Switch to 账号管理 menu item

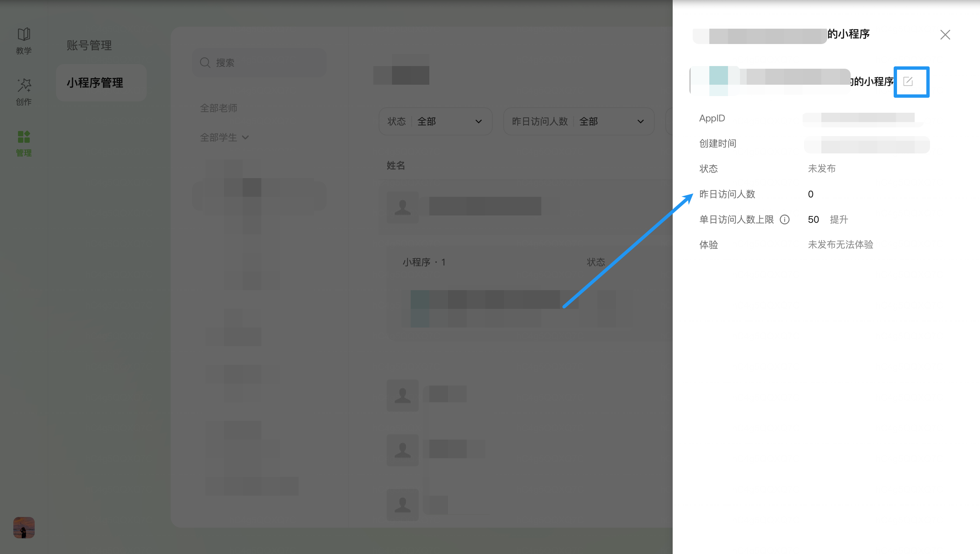(x=89, y=45)
